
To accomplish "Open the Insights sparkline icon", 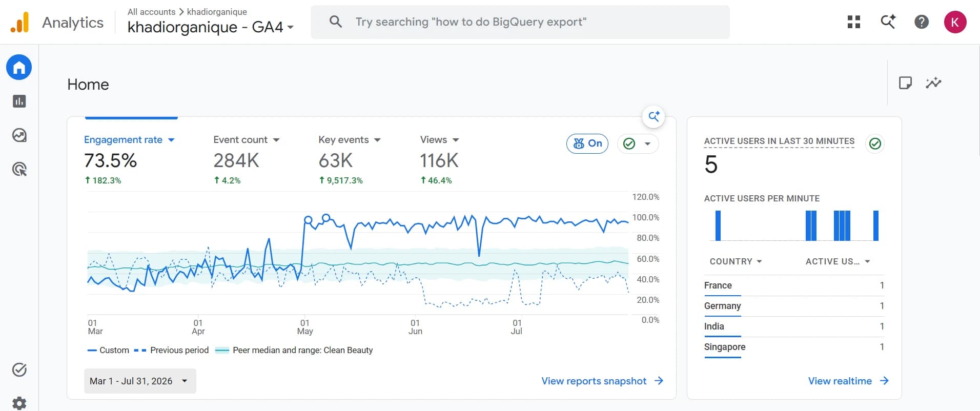I will (933, 83).
